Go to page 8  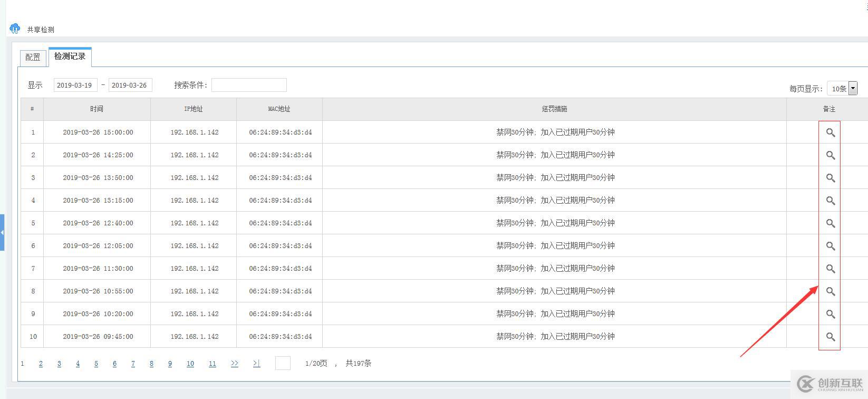151,364
